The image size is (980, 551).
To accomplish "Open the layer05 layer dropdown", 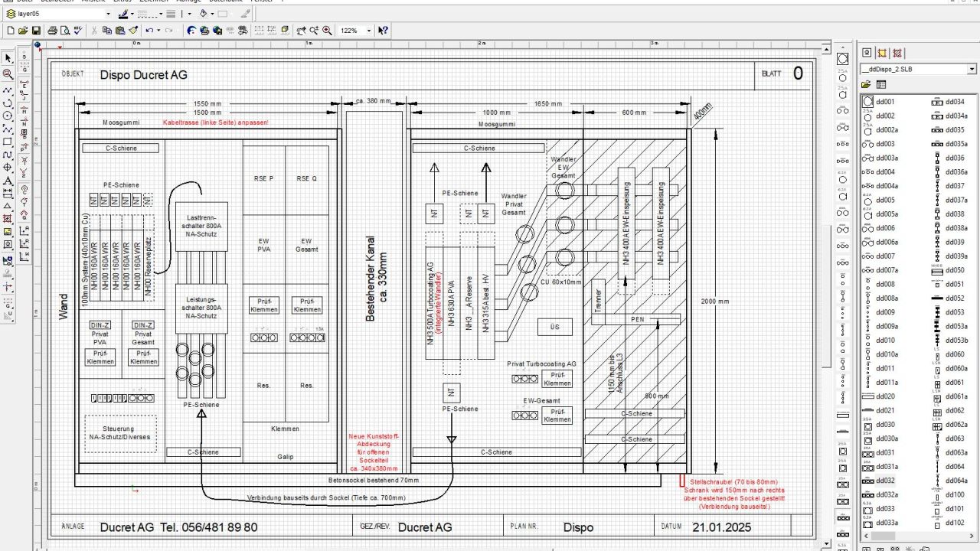I will tap(109, 14).
